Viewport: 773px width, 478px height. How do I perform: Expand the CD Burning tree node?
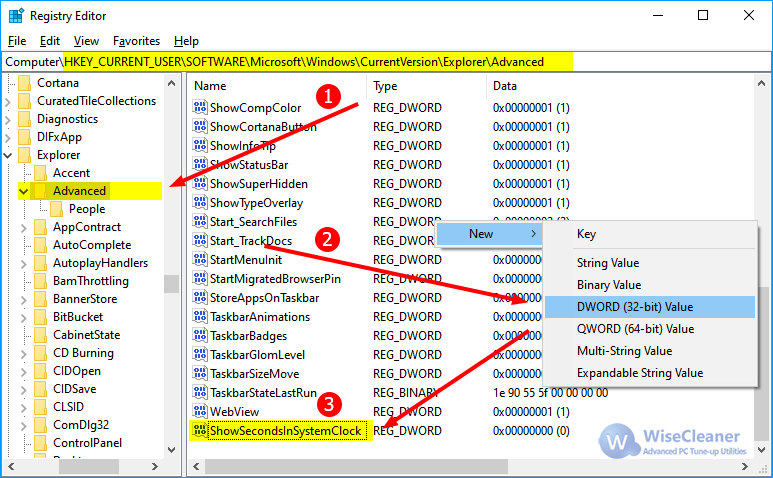coord(24,353)
